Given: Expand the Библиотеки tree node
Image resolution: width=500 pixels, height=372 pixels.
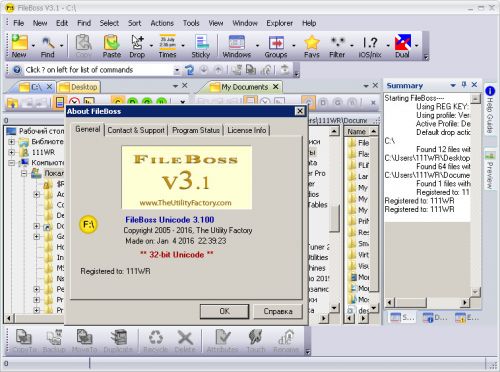Looking at the screenshot, I should [12, 142].
